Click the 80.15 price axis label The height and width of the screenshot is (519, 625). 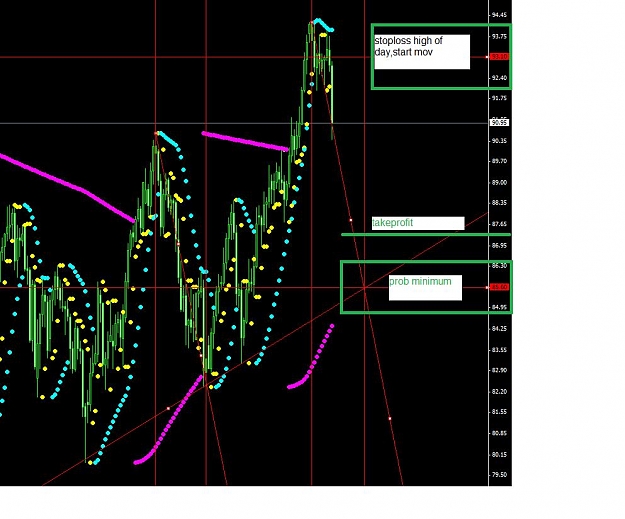[x=499, y=454]
